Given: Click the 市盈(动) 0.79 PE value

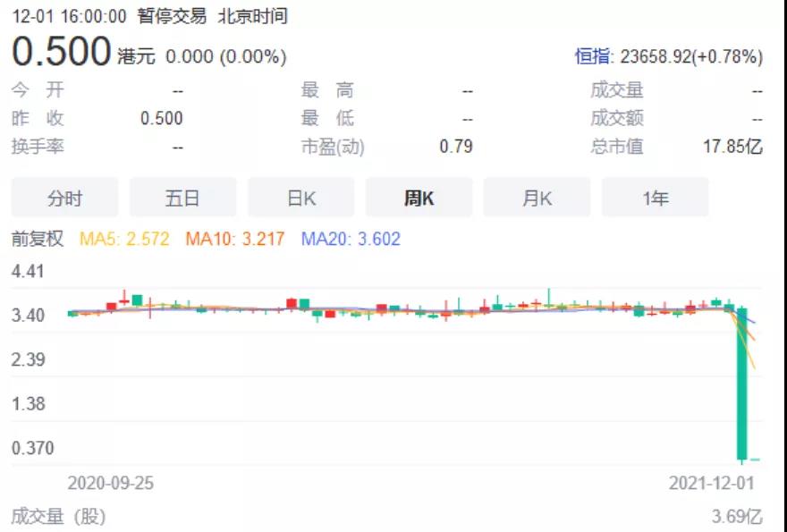Looking at the screenshot, I should tap(456, 147).
